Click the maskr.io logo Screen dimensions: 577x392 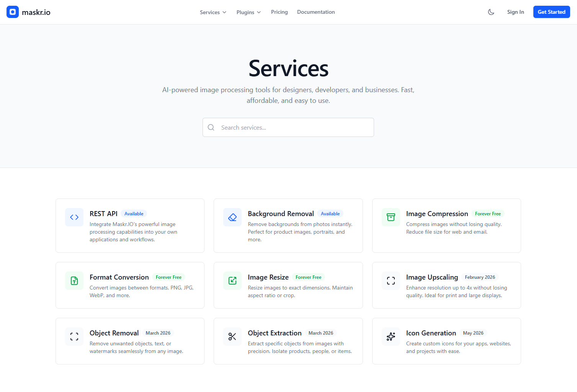click(28, 12)
